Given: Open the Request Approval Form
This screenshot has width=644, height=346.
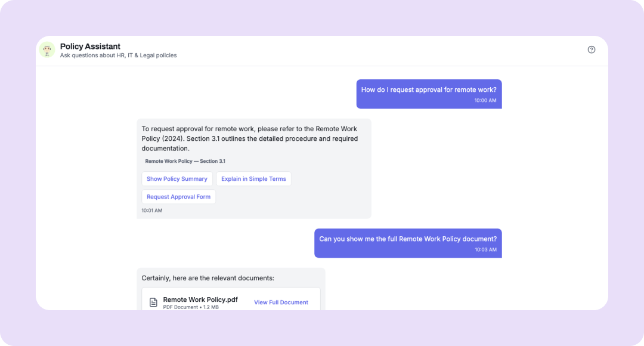Looking at the screenshot, I should point(178,197).
